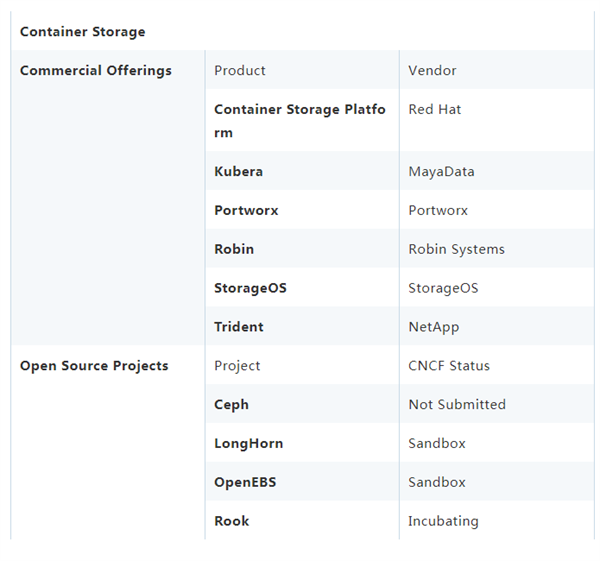Image resolution: width=600 pixels, height=561 pixels.
Task: Click the CNCF Status column header
Action: pos(449,366)
